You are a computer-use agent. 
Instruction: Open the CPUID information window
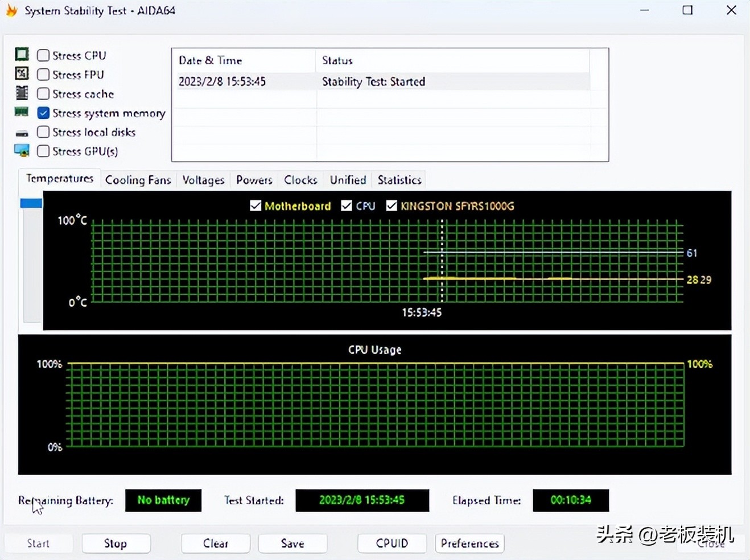(x=392, y=543)
